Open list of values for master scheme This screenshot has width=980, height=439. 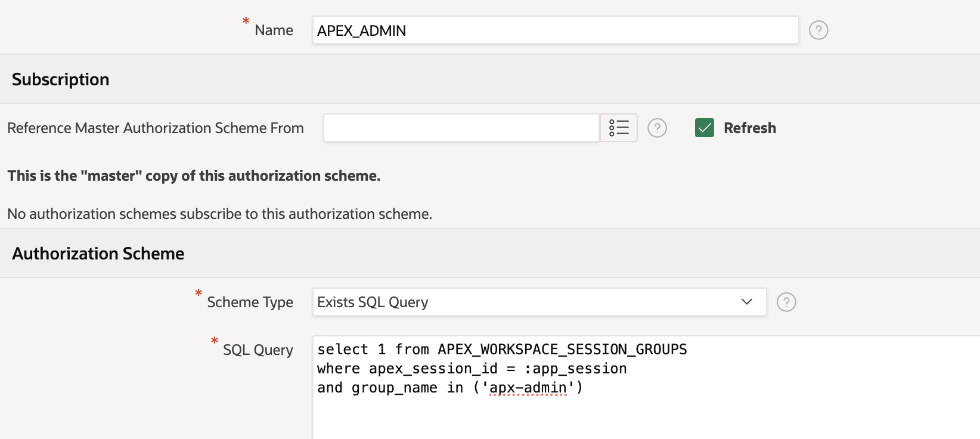[x=619, y=128]
